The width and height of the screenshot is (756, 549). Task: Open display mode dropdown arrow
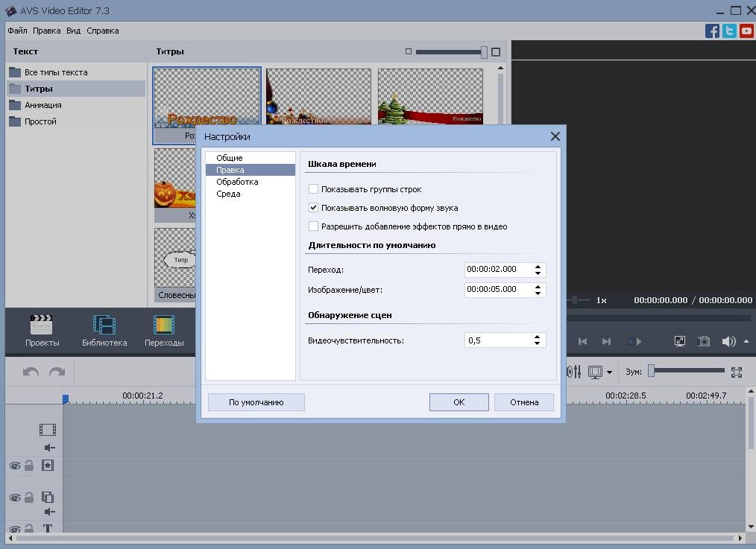pos(609,372)
